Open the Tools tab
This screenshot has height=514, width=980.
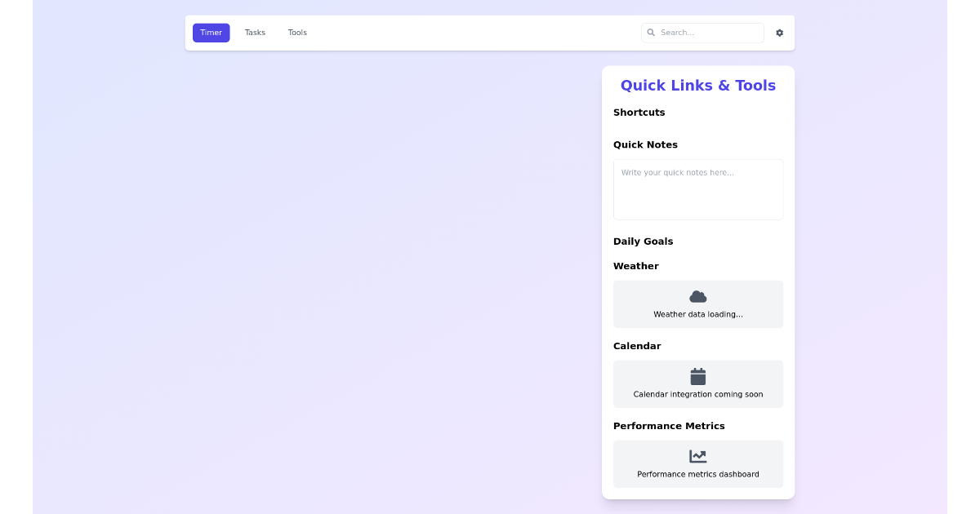point(297,33)
